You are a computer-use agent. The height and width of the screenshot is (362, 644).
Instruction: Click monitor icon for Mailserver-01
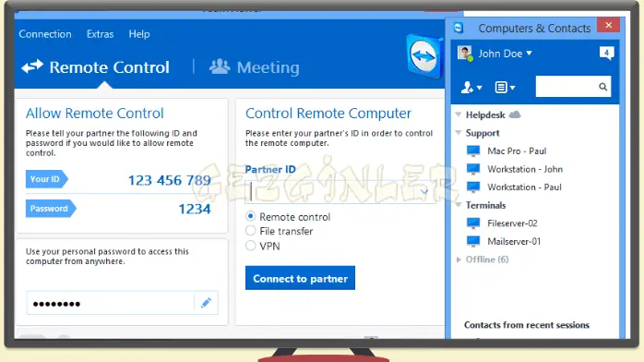(473, 241)
